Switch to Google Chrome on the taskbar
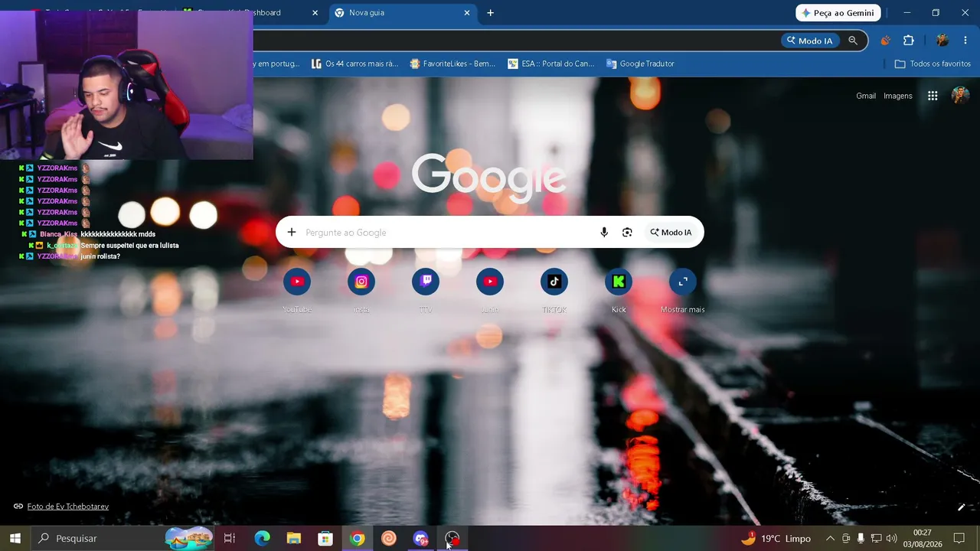This screenshot has width=980, height=551. 358,539
